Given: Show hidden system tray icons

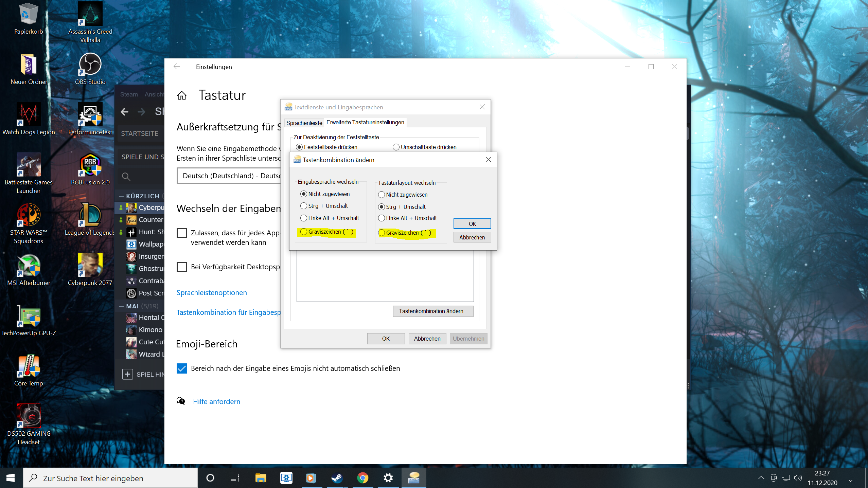Looking at the screenshot, I should [x=761, y=478].
